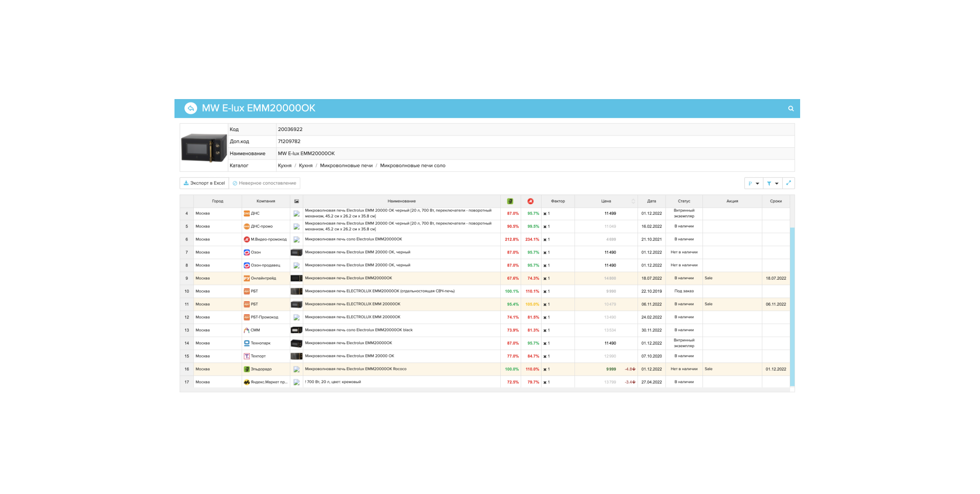Image resolution: width=980 pixels, height=494 pixels.
Task: Click ДНС-промо company logo in row 5
Action: click(x=246, y=226)
